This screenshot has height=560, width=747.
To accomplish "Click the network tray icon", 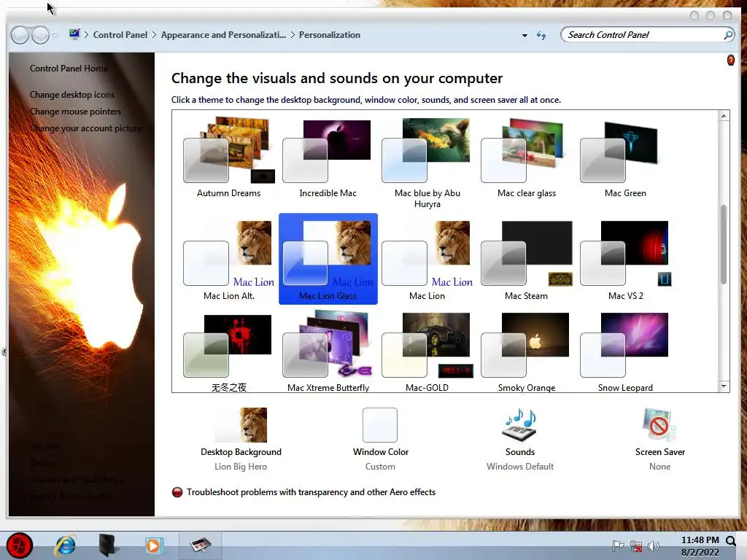I will click(x=636, y=545).
